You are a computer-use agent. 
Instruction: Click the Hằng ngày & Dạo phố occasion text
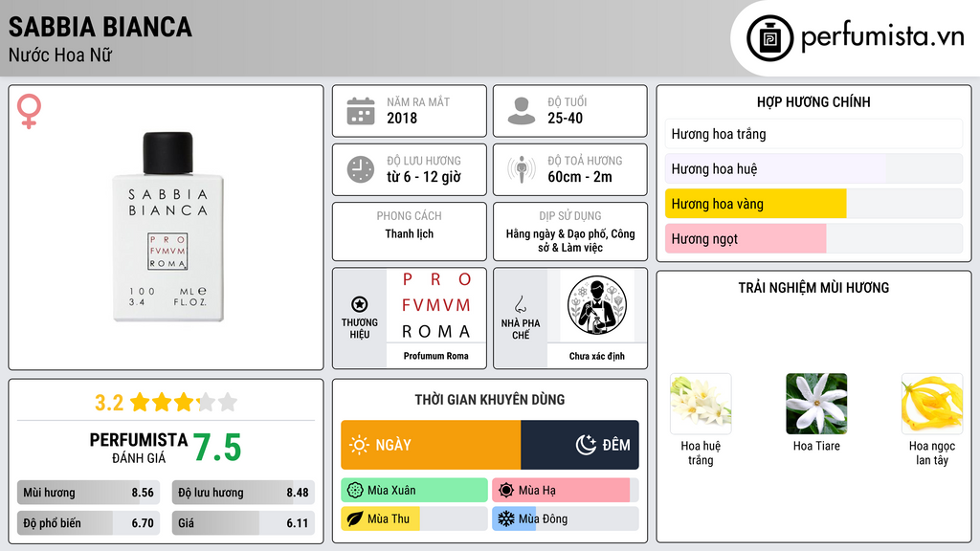570,240
